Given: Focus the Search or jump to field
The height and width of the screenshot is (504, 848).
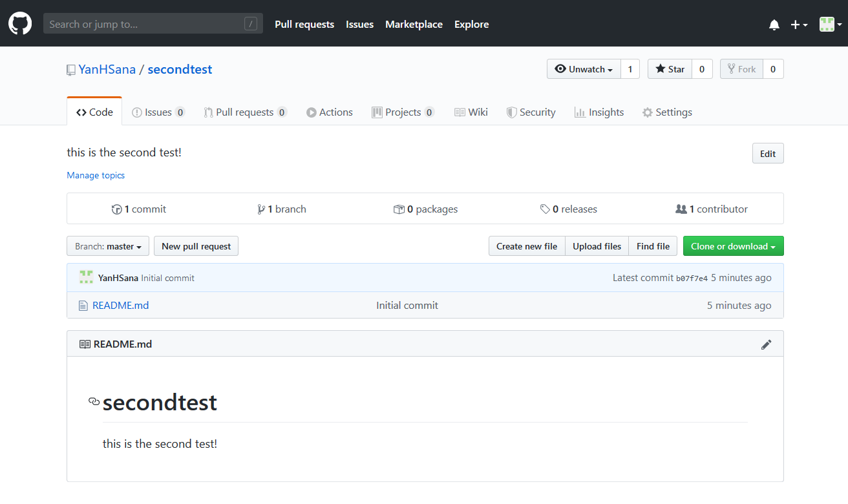Looking at the screenshot, I should (153, 24).
